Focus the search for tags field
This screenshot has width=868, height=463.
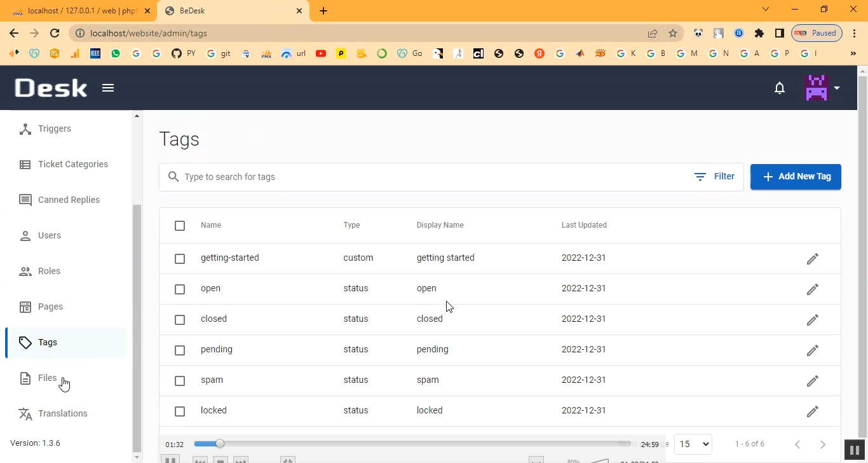(x=432, y=177)
